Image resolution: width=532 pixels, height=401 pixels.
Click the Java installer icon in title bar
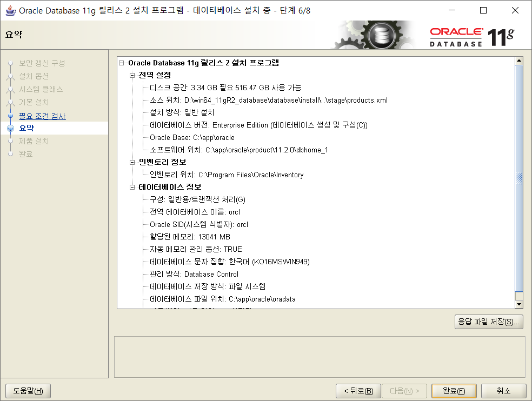[10, 10]
